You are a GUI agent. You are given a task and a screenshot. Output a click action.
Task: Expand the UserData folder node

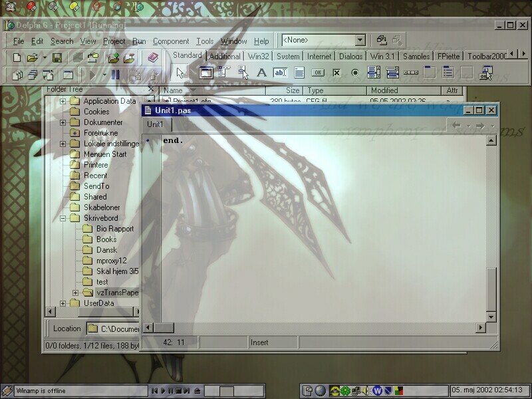63,303
